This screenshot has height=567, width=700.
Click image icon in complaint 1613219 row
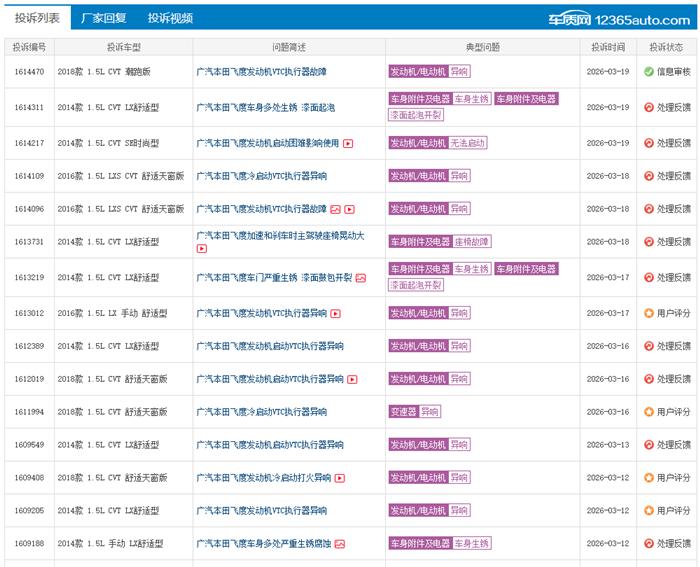pos(360,277)
